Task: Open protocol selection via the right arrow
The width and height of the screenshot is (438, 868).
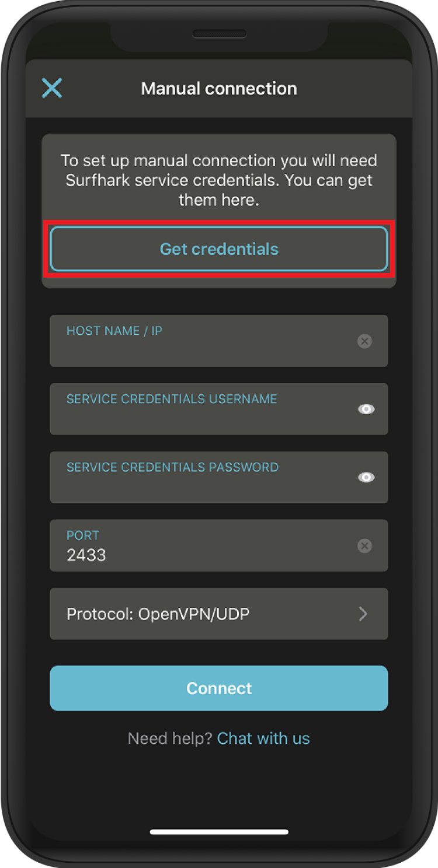Action: pyautogui.click(x=363, y=614)
